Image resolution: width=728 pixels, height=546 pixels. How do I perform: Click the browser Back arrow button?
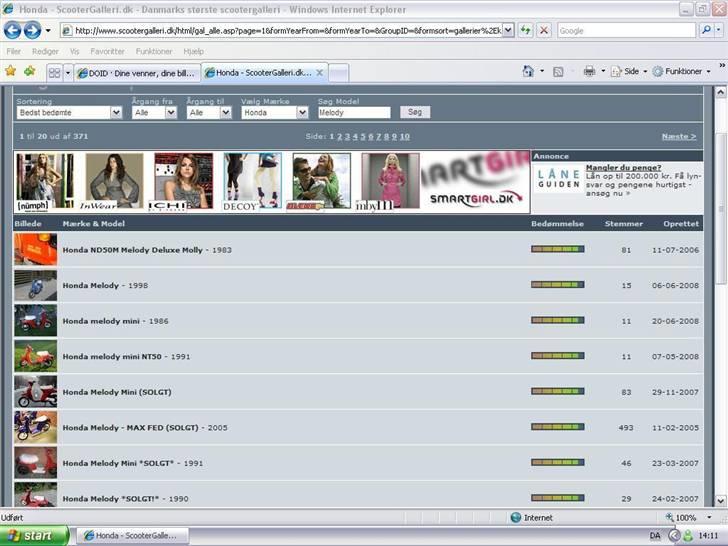[14, 31]
